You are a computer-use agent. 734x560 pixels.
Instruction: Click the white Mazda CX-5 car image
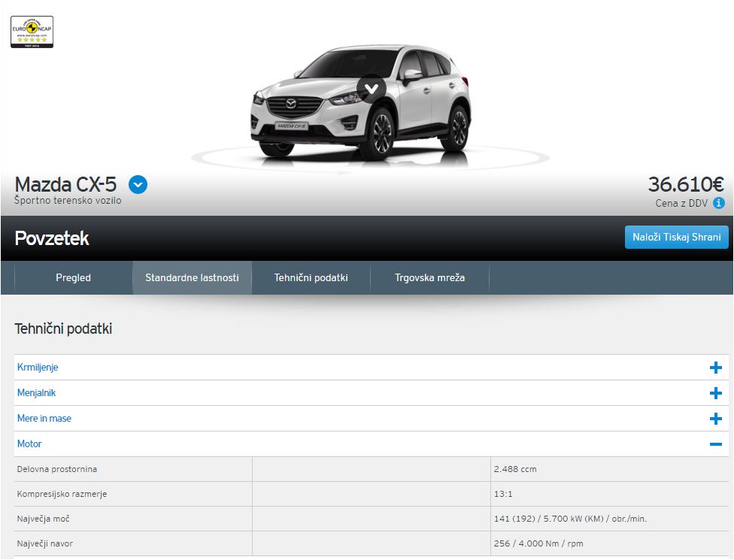tap(361, 102)
